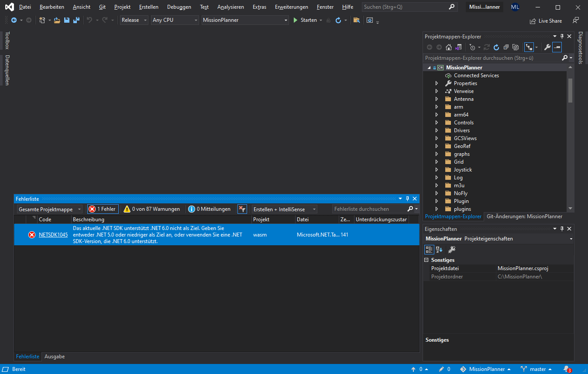Open the Erstellen menu
This screenshot has width=588, height=374.
click(148, 7)
